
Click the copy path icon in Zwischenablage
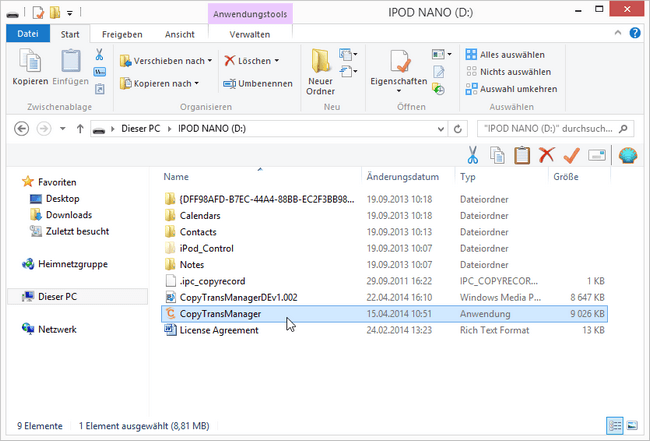coord(99,72)
